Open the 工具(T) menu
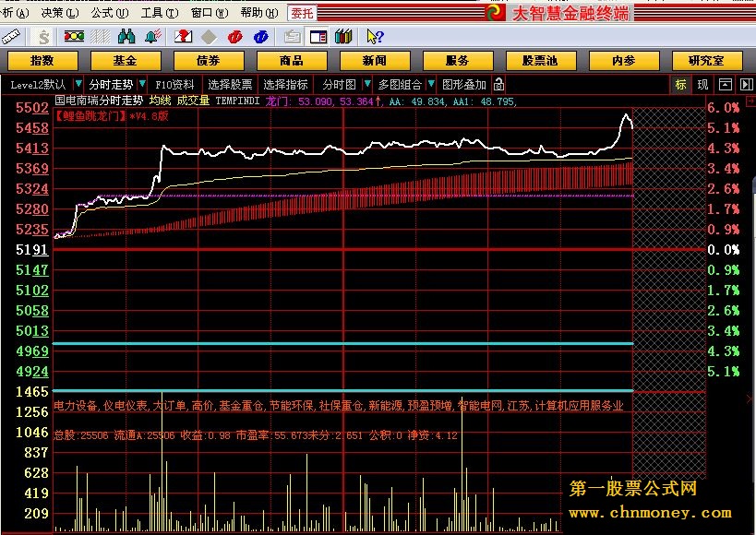756x535 pixels. (160, 13)
